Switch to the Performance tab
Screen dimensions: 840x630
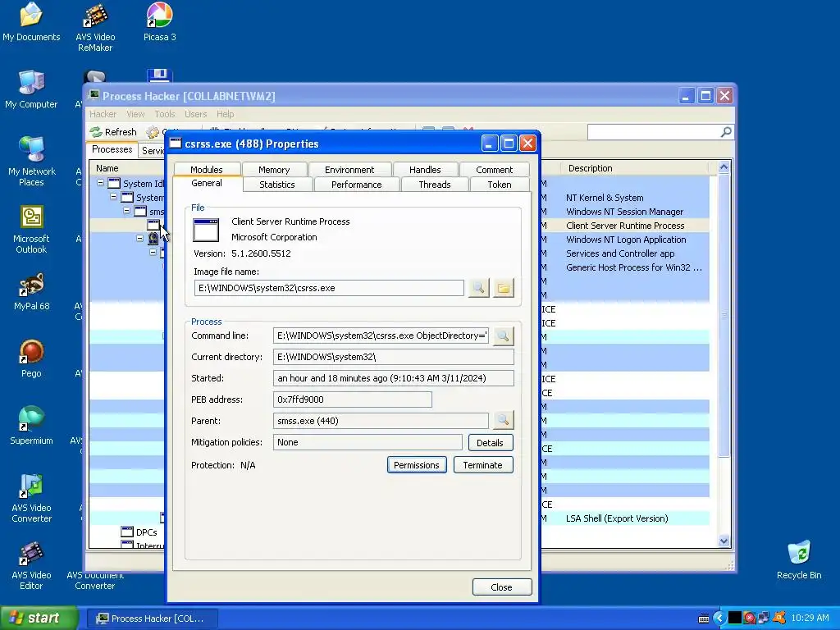tap(356, 185)
